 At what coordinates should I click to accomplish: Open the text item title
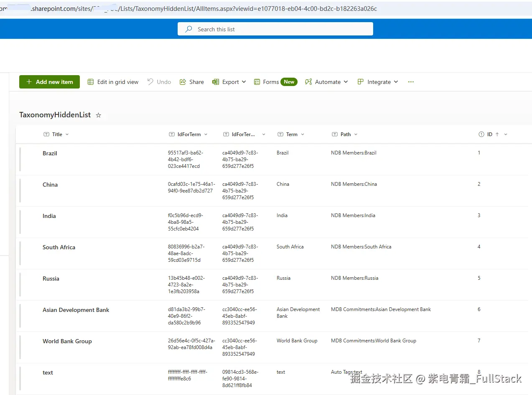point(48,372)
